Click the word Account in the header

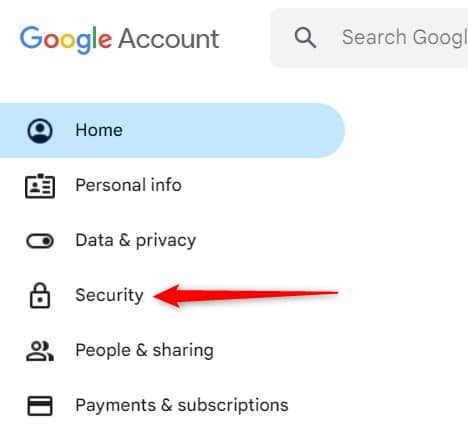(x=169, y=39)
